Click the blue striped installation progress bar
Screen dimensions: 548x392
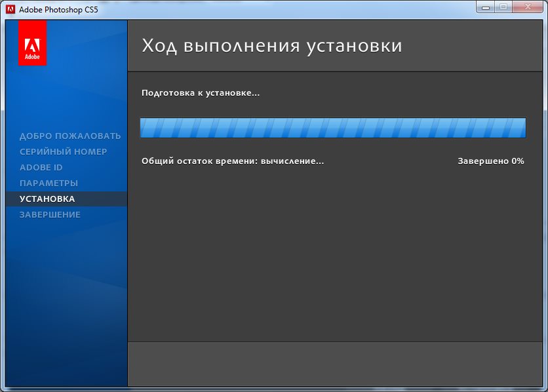pos(333,128)
